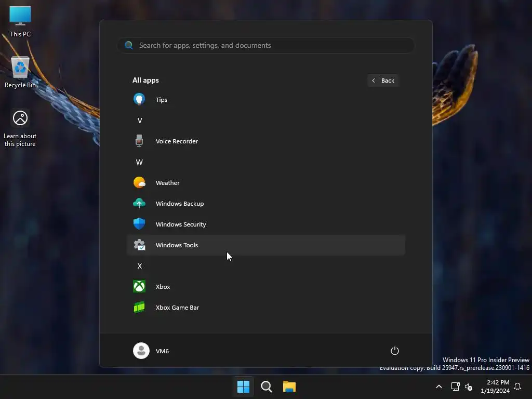Open the Weather app icon
Screen dimensions: 532x399
pos(139,182)
